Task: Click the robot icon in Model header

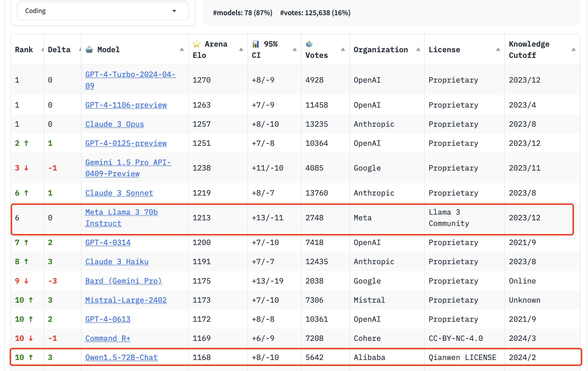Action: 89,49
